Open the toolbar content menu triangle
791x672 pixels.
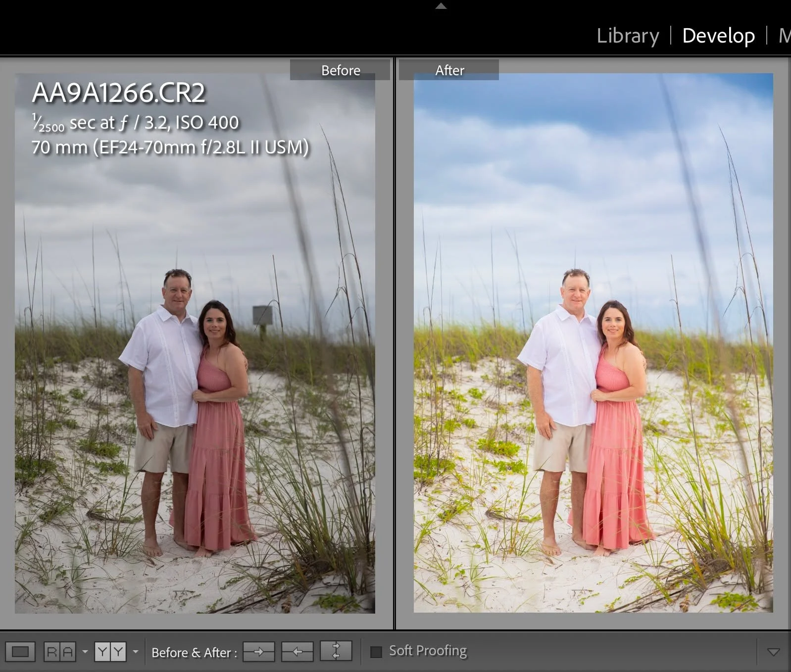[x=773, y=652]
